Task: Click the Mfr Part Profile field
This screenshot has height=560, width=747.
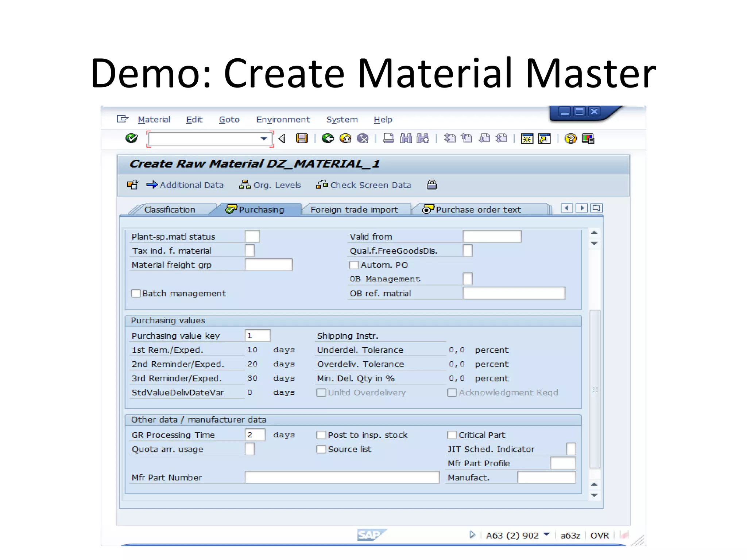Action: click(x=563, y=463)
